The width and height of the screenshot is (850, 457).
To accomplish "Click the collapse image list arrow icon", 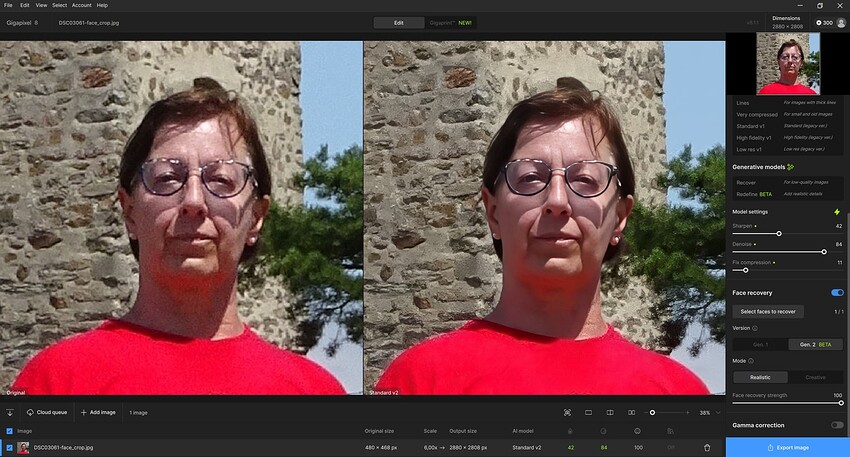I will 10,413.
